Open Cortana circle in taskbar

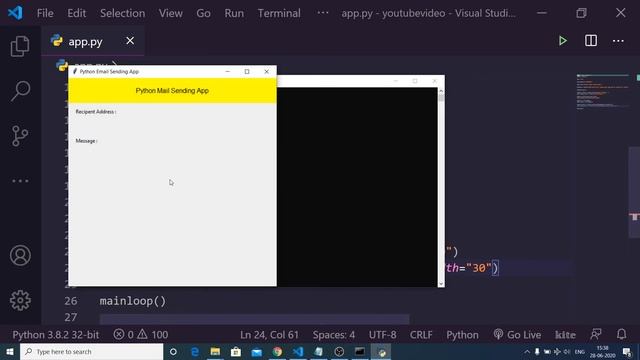click(173, 351)
